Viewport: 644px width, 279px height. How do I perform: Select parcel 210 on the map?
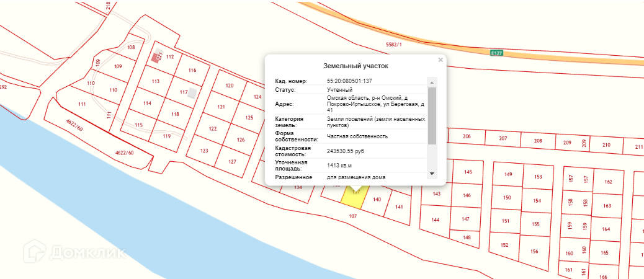[x=606, y=144]
